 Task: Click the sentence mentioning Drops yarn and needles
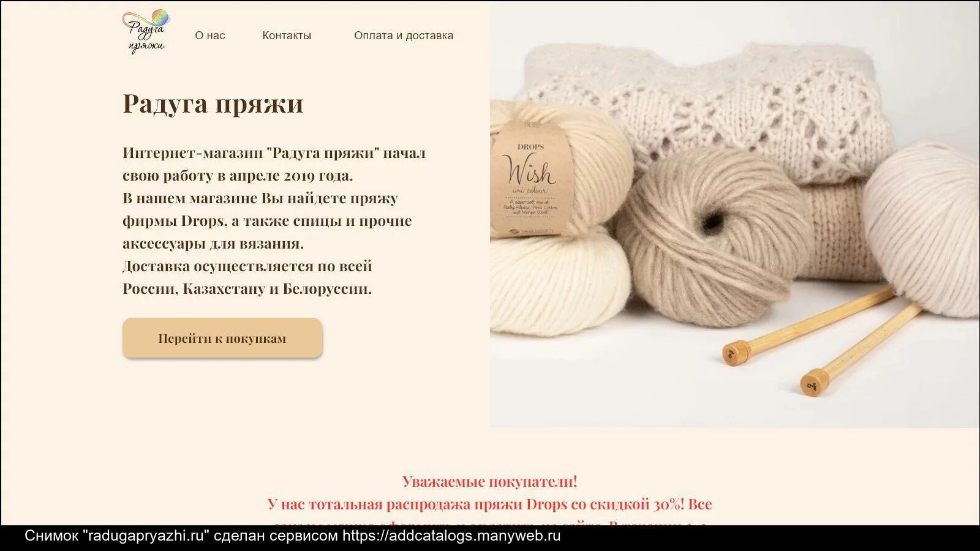click(267, 220)
